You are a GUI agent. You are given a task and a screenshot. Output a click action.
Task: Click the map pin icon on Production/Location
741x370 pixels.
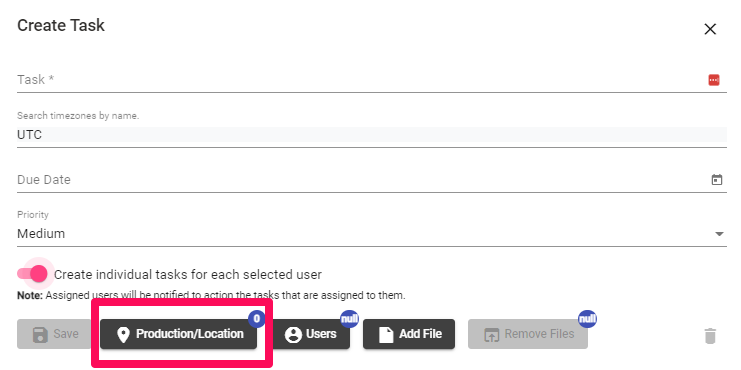point(123,335)
